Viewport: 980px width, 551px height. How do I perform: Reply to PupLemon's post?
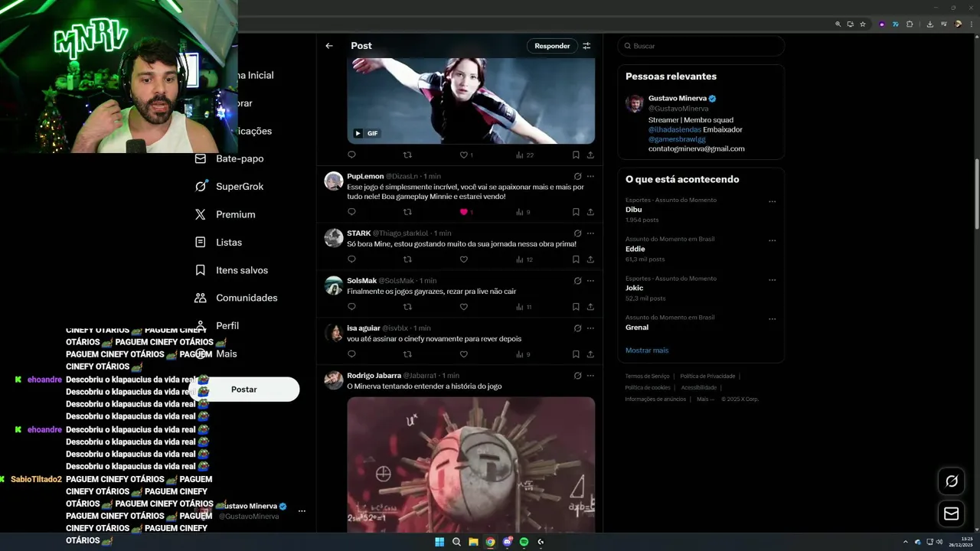(351, 212)
